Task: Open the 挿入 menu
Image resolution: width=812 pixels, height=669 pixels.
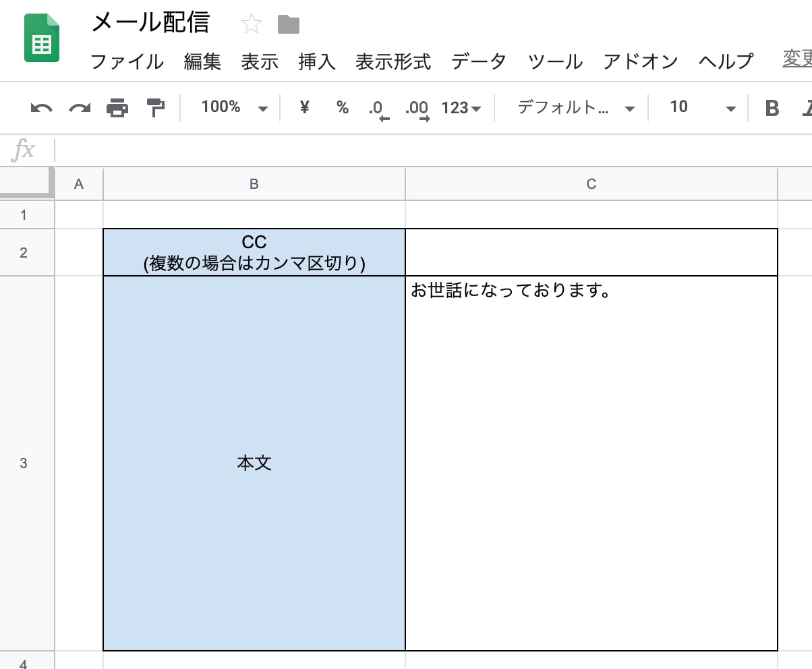Action: pos(317,62)
